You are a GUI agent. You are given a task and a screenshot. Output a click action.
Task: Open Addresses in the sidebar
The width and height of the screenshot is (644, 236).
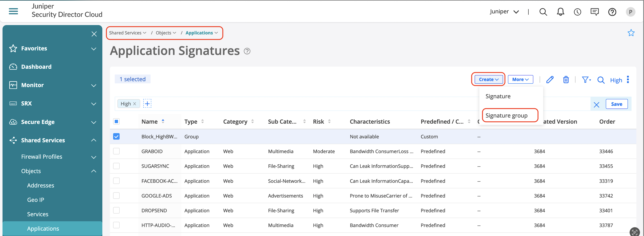[40, 185]
